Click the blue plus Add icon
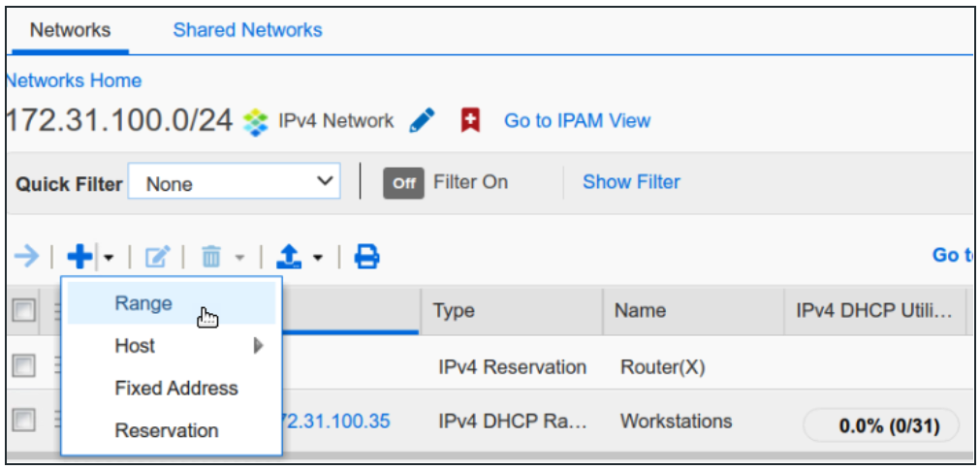The width and height of the screenshot is (980, 469). (x=80, y=257)
